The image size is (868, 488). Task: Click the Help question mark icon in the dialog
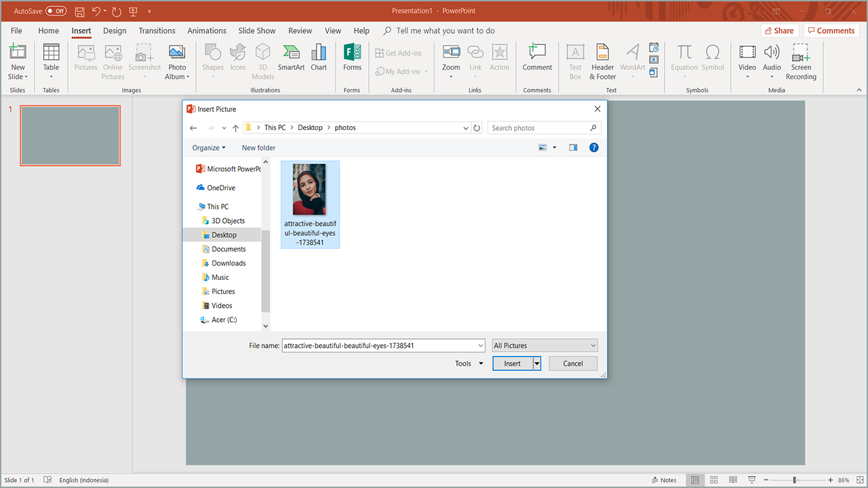coord(594,147)
